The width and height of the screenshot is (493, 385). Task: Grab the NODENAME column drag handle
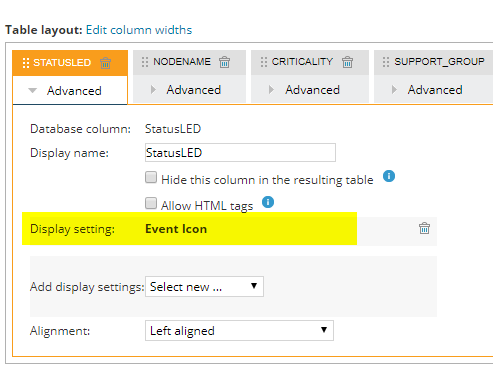[145, 62]
